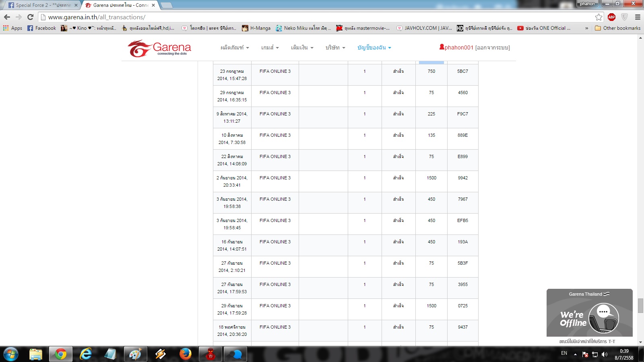Open the ONE Official YouTube bookmark
The height and width of the screenshot is (362, 644).
point(544,28)
